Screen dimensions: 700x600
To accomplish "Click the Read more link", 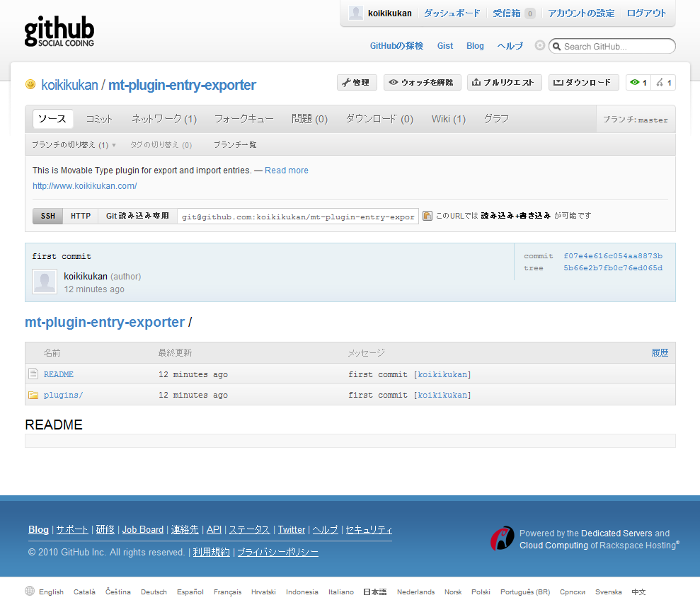I will (x=286, y=171).
